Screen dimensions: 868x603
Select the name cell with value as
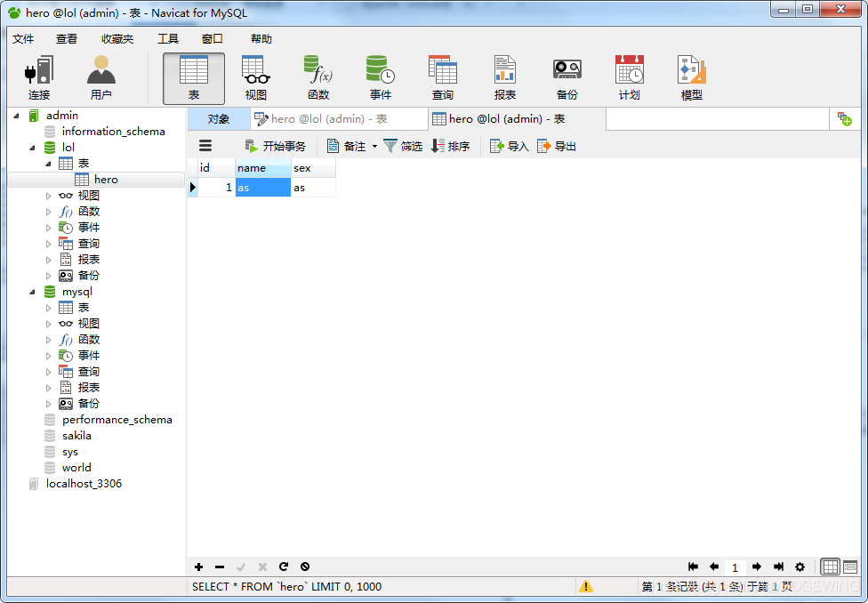click(263, 188)
